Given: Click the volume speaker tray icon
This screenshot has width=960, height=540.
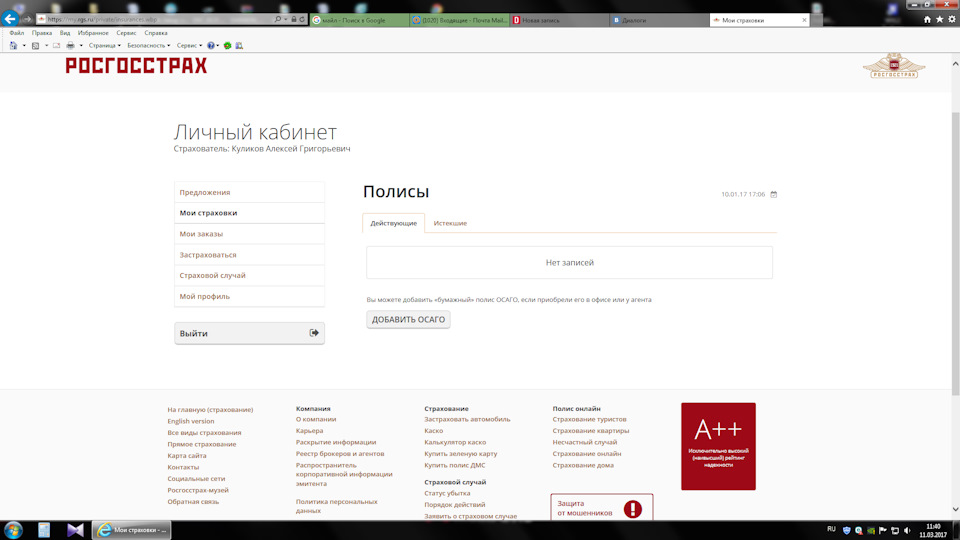Looking at the screenshot, I should pyautogui.click(x=907, y=530).
